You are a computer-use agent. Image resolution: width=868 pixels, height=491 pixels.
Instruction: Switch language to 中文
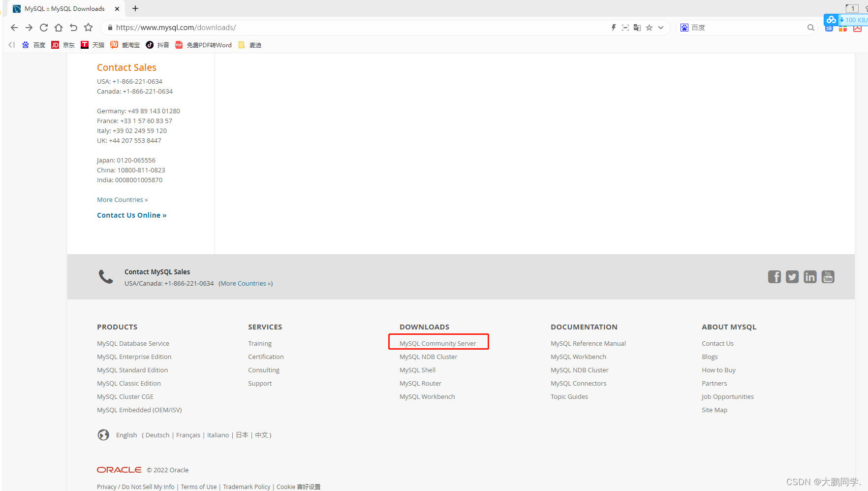point(261,435)
